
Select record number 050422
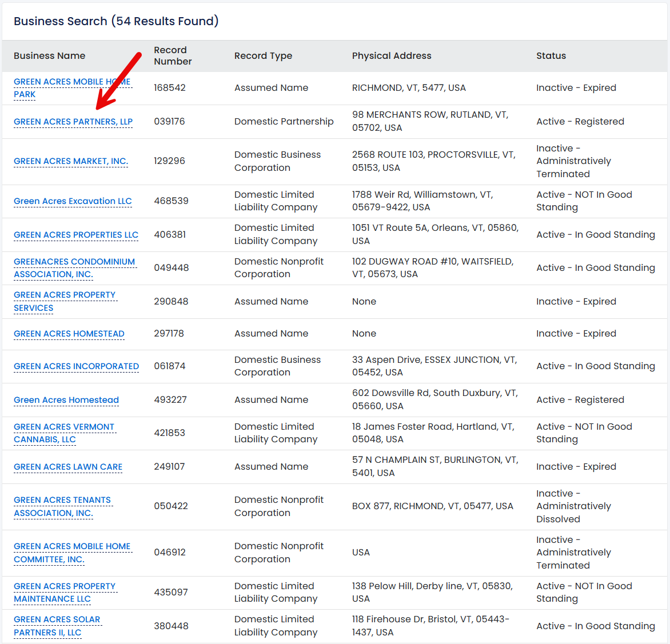click(x=171, y=506)
